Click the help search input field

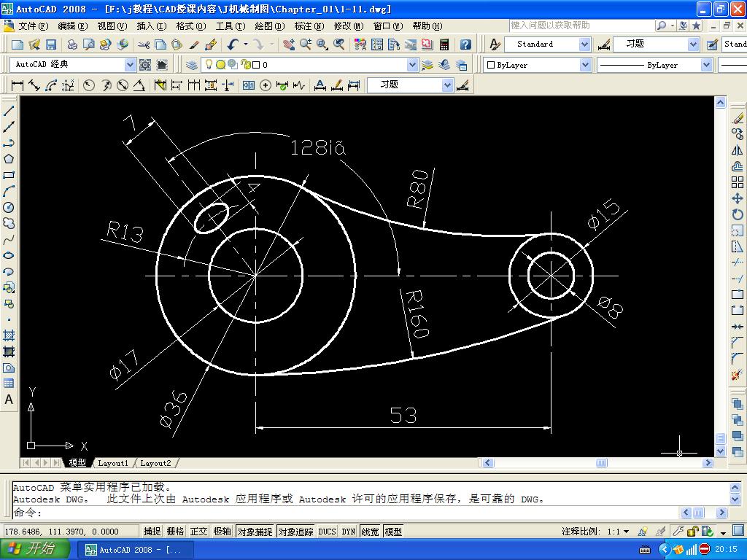point(581,26)
